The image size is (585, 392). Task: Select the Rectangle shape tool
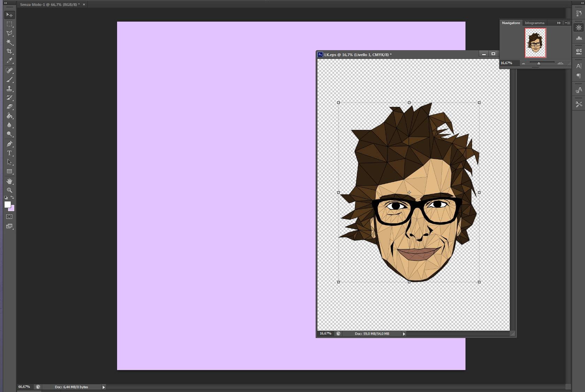(9, 171)
